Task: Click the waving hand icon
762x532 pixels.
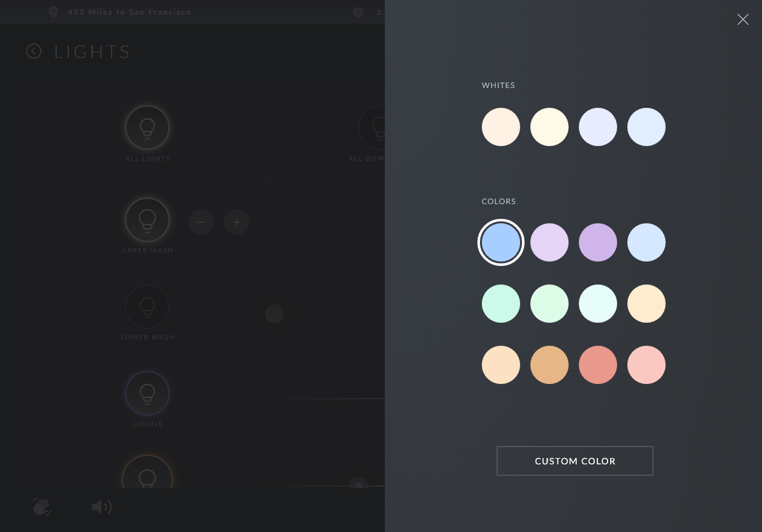Action: coord(42,507)
